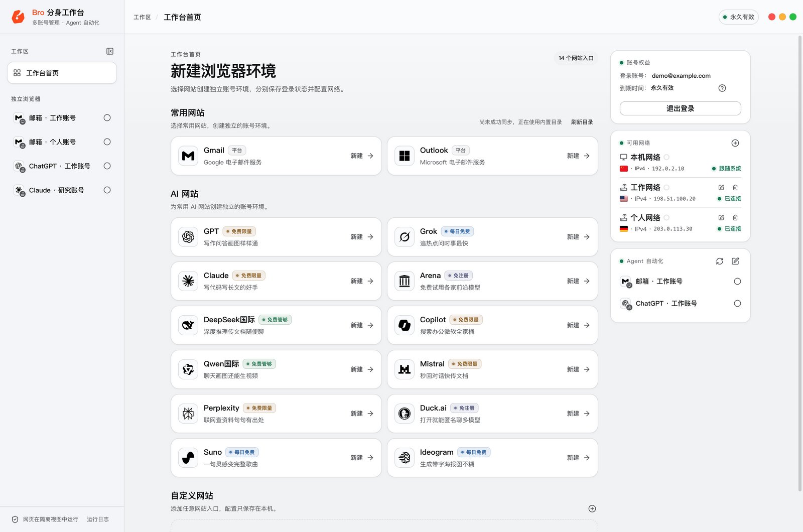Toggle the Claude · 研究账号 circle

point(107,190)
